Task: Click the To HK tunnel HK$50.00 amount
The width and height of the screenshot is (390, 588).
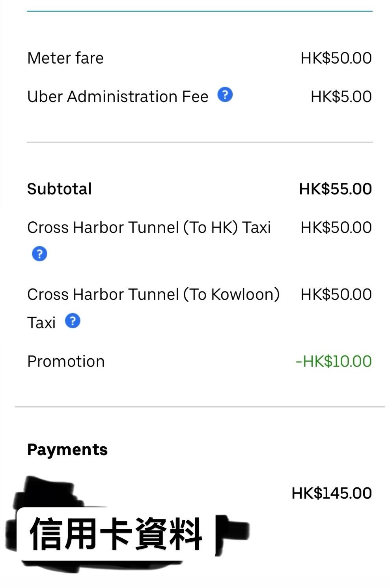Action: 336,228
